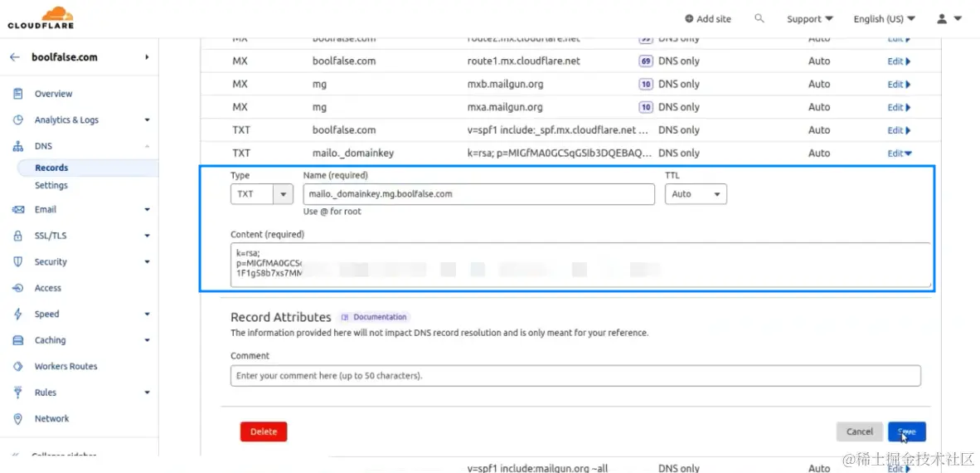Click the Access sidebar icon
This screenshot has width=980, height=473.
(18, 289)
